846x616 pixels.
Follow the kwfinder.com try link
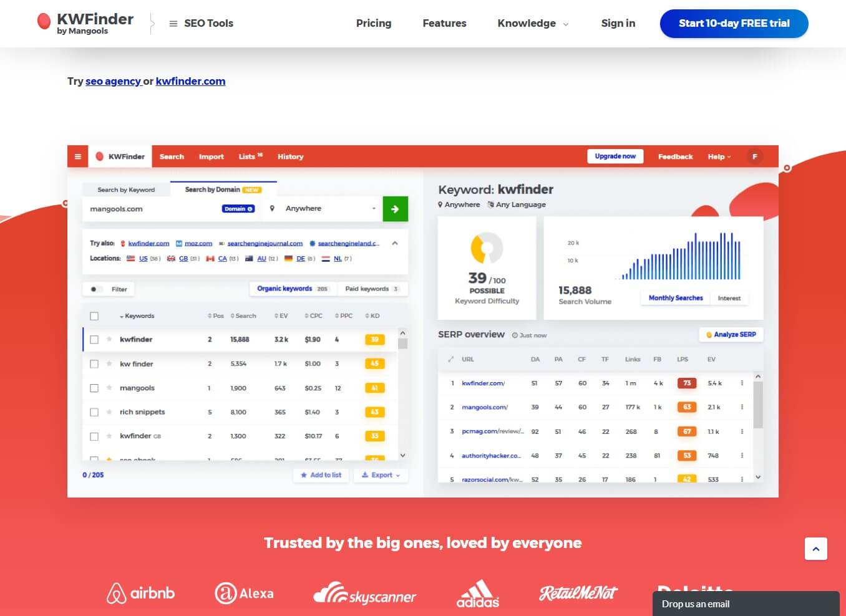point(190,81)
